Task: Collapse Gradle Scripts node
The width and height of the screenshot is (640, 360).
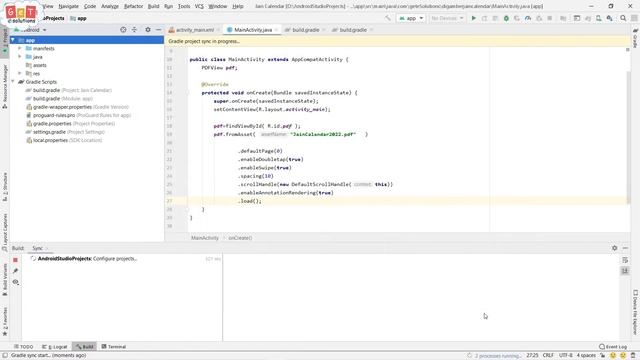Action: click(13, 82)
